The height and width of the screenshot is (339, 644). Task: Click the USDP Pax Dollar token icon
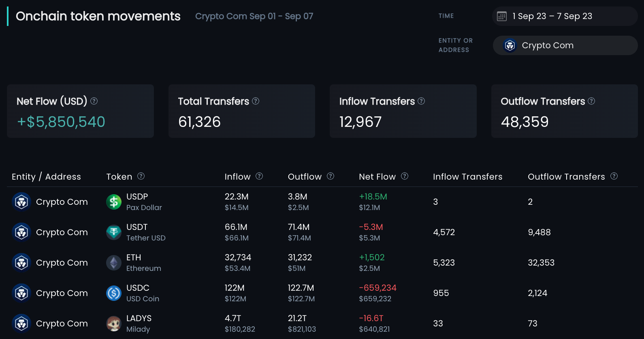point(114,202)
